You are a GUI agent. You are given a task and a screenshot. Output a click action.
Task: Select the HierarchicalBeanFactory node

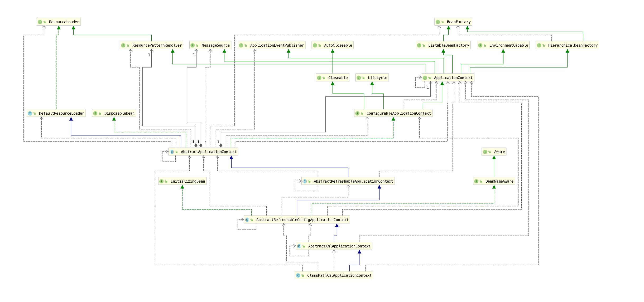pos(573,45)
